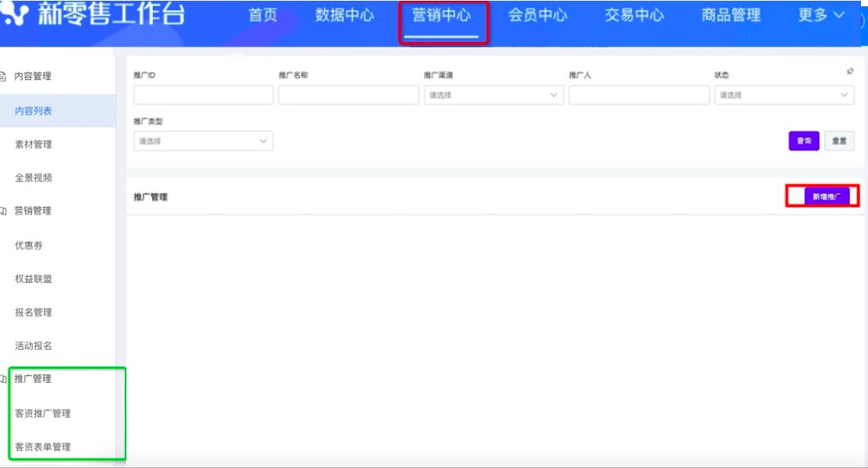868x468 pixels.
Task: Open 素材管理 in sidebar
Action: [33, 144]
